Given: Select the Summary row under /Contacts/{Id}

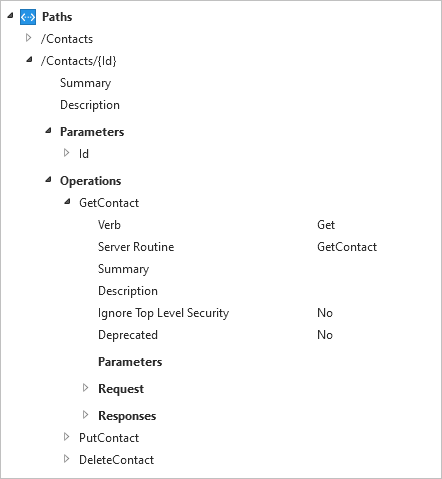Looking at the screenshot, I should tap(85, 83).
